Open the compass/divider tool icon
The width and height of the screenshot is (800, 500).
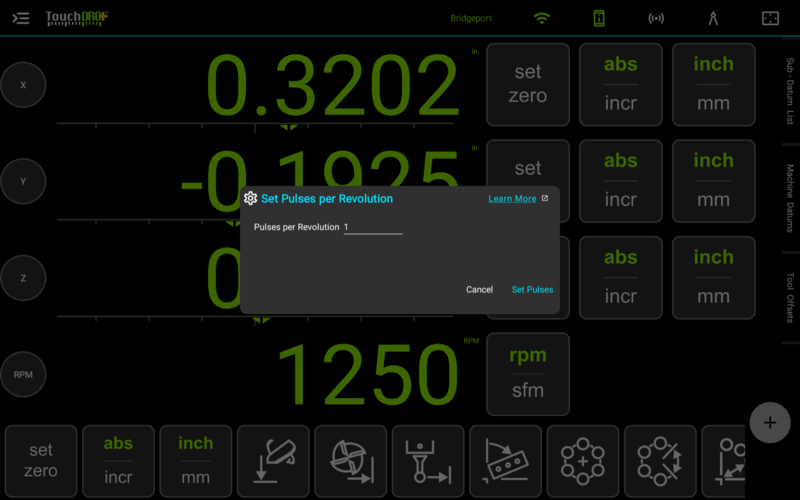click(713, 18)
